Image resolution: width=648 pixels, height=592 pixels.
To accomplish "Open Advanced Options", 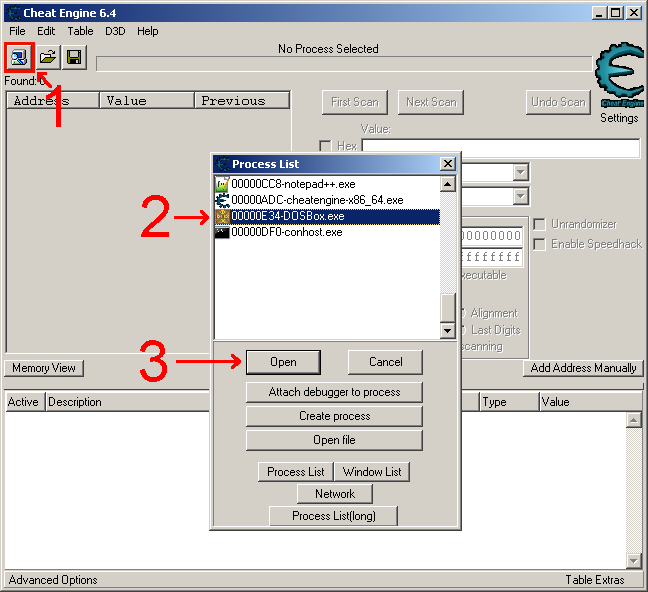I will [x=53, y=580].
